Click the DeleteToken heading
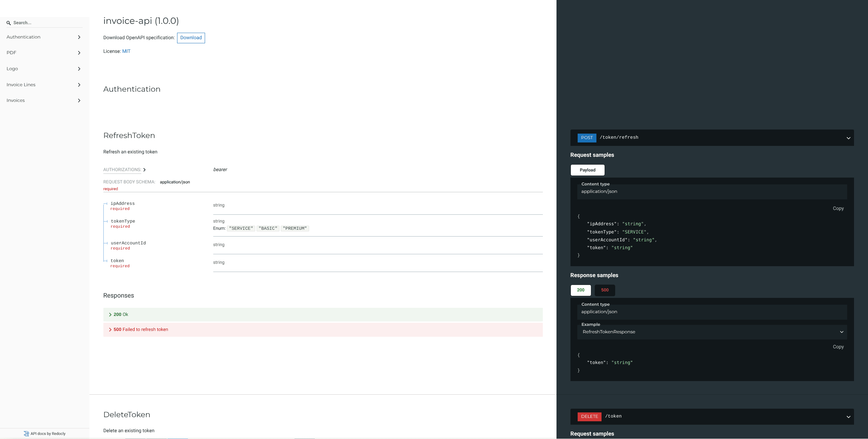The width and height of the screenshot is (868, 439). point(127,415)
